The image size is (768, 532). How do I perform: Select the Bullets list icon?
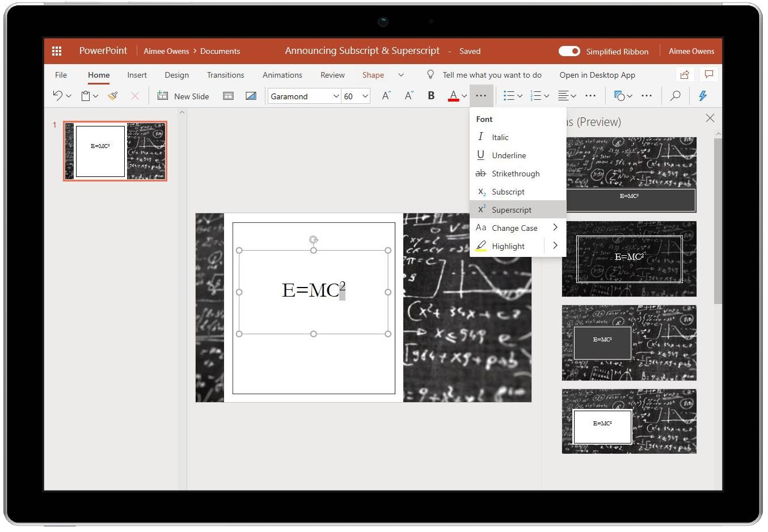pyautogui.click(x=509, y=96)
